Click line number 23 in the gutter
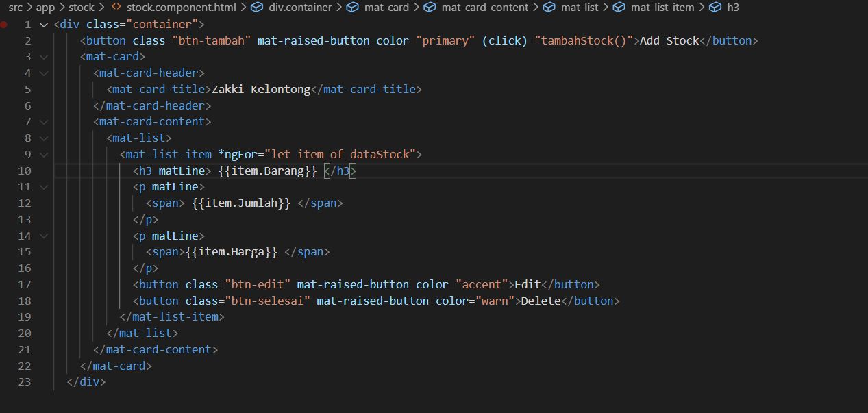Viewport: 868px width, 413px height. (25, 381)
